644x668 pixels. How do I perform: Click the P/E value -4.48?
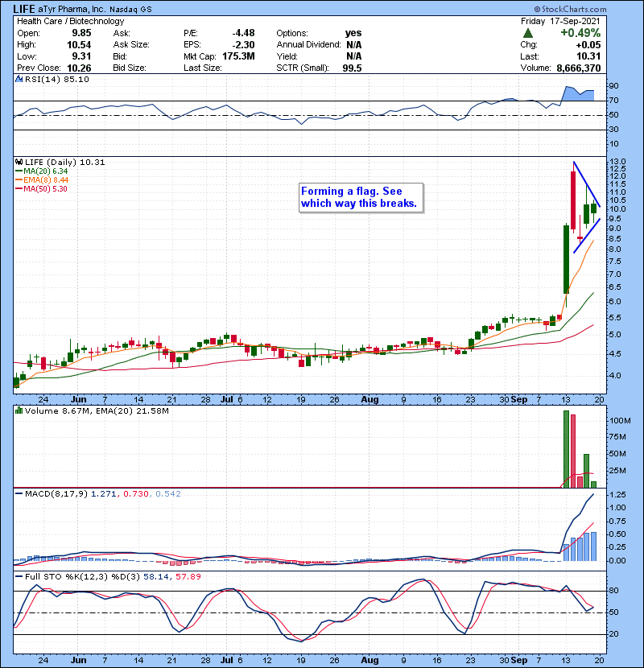pyautogui.click(x=243, y=33)
